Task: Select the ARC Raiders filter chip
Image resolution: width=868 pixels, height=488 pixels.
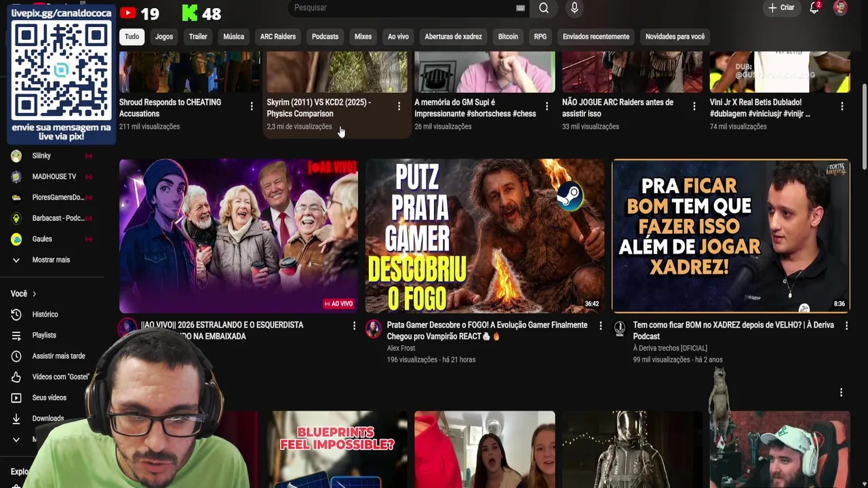Action: (278, 37)
